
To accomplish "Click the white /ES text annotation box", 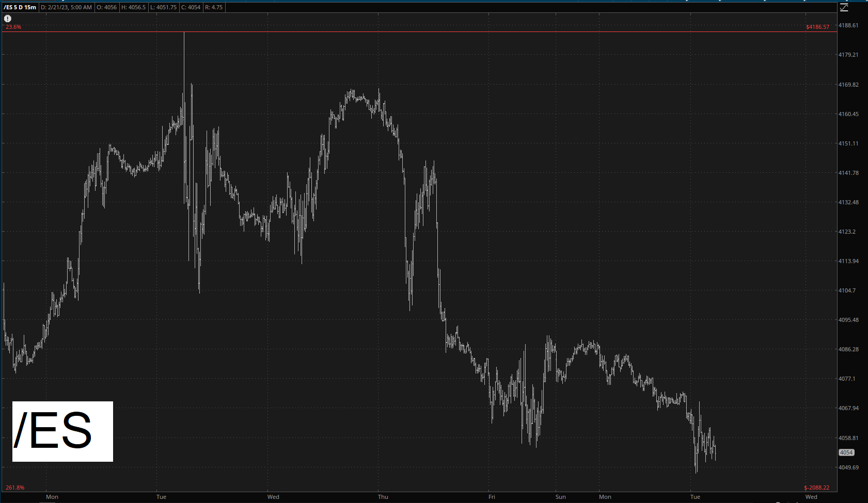I will (62, 431).
